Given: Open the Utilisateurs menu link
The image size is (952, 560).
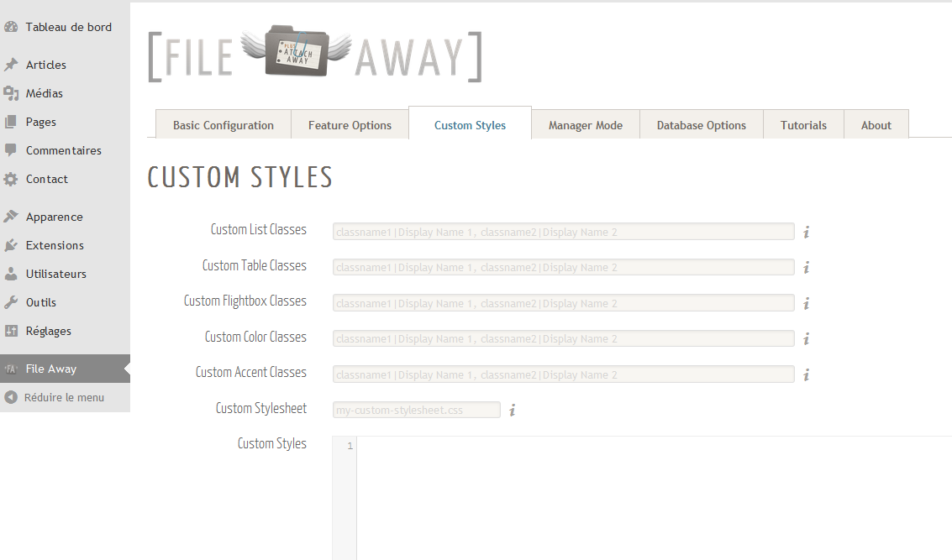Looking at the screenshot, I should pyautogui.click(x=55, y=274).
